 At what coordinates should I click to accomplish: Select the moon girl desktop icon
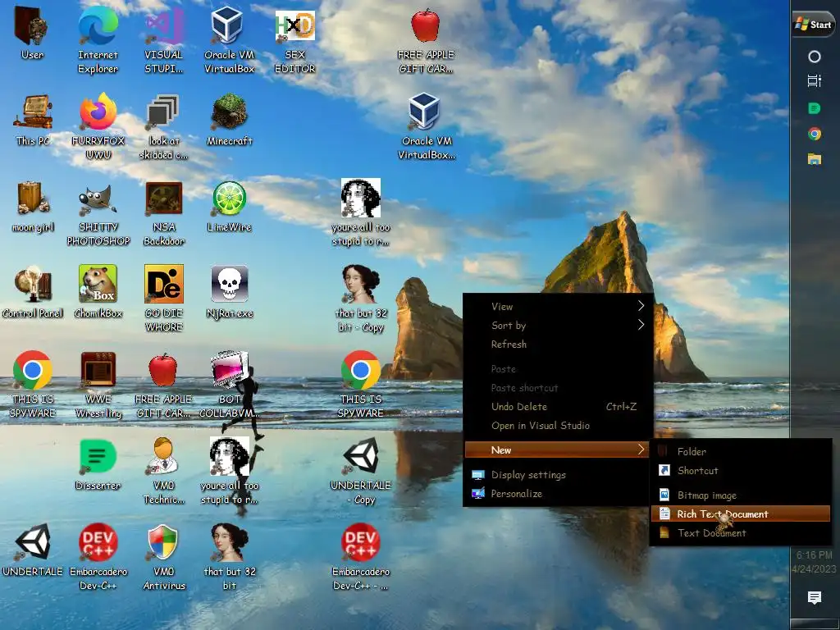click(x=33, y=207)
